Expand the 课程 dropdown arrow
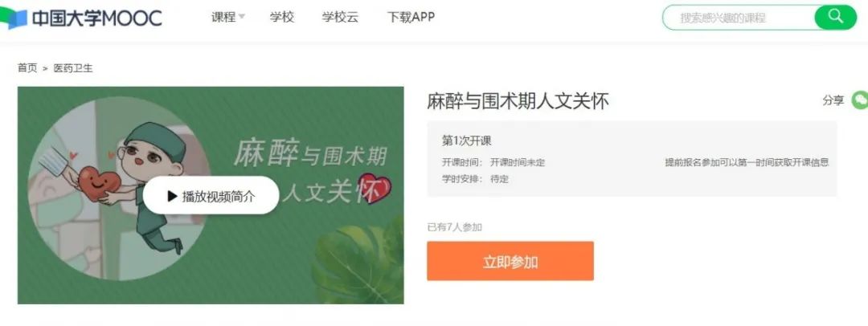The width and height of the screenshot is (868, 326). 241,18
